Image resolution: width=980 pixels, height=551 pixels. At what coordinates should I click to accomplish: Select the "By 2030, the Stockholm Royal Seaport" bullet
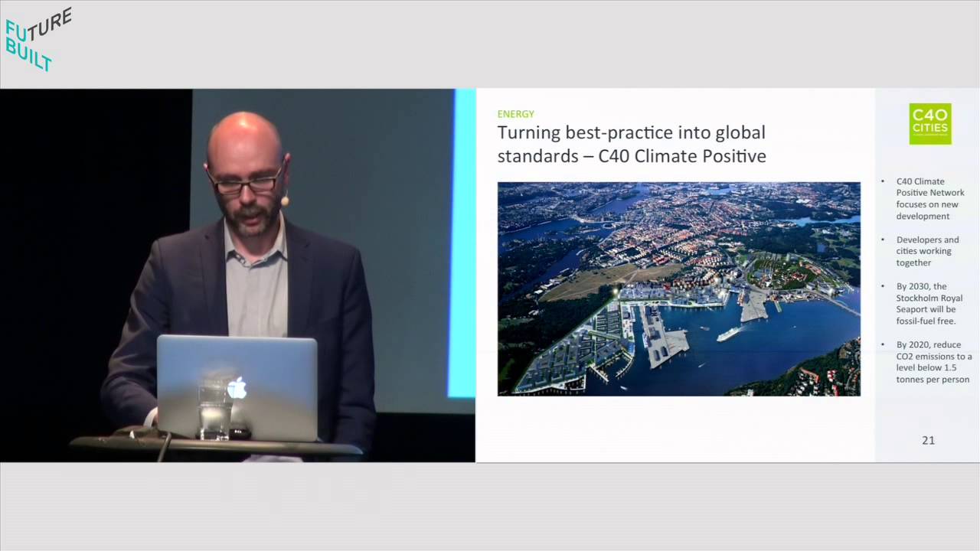929,304
